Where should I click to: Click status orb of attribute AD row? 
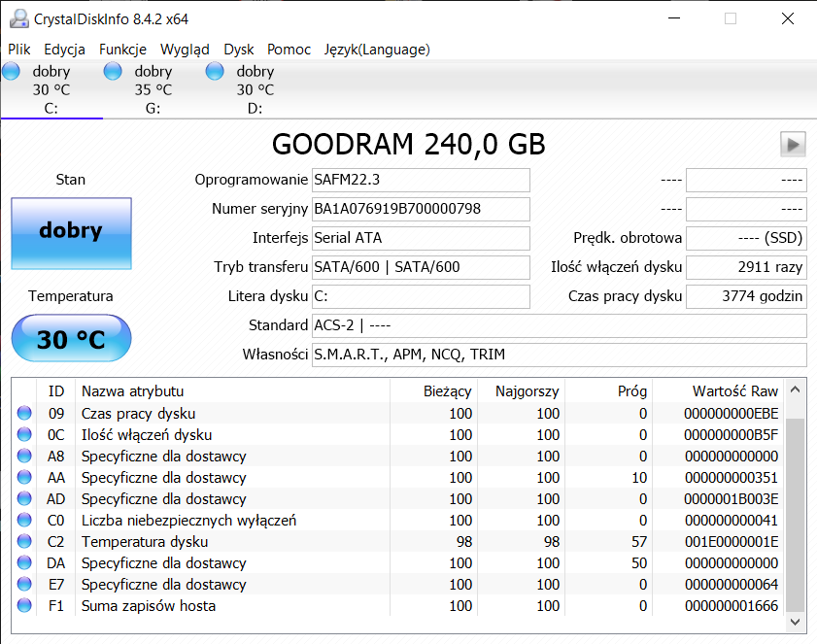[x=24, y=498]
